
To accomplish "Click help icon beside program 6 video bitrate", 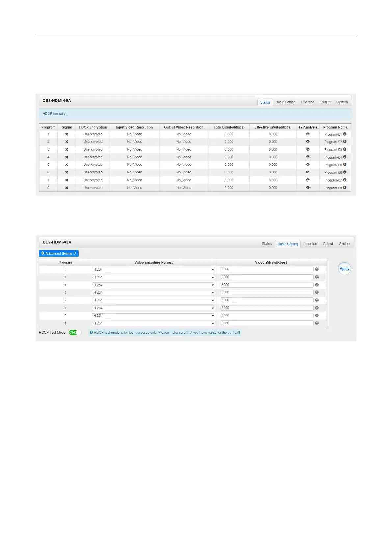I will (317, 308).
